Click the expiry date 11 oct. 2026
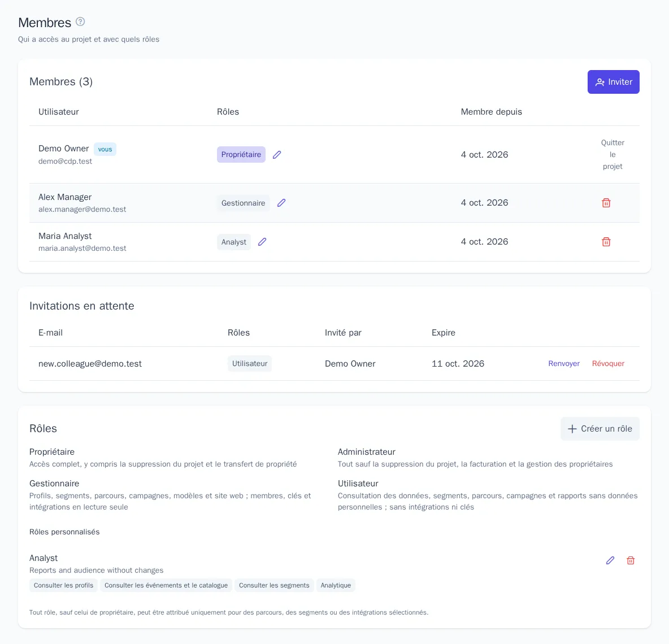669x644 pixels. [458, 364]
